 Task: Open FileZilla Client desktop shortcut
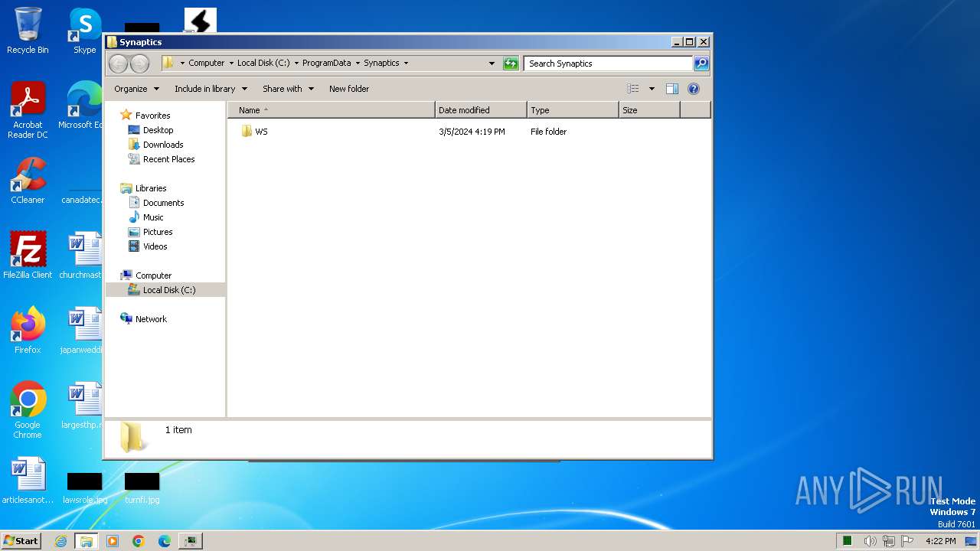point(28,255)
